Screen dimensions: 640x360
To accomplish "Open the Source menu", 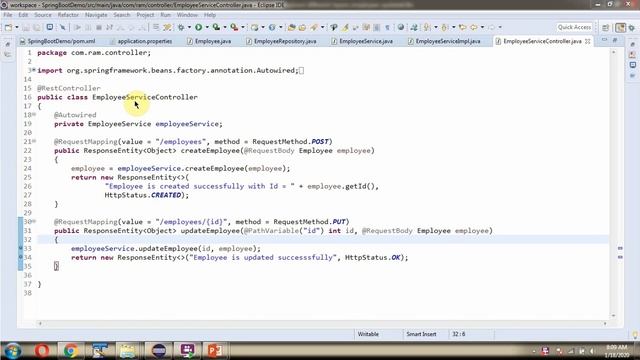I will tap(43, 15).
